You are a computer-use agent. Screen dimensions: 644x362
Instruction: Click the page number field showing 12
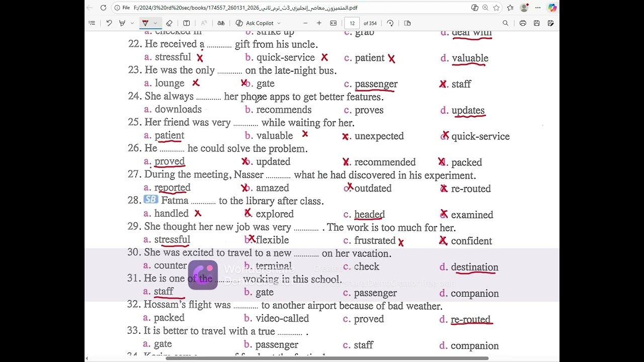(x=352, y=23)
